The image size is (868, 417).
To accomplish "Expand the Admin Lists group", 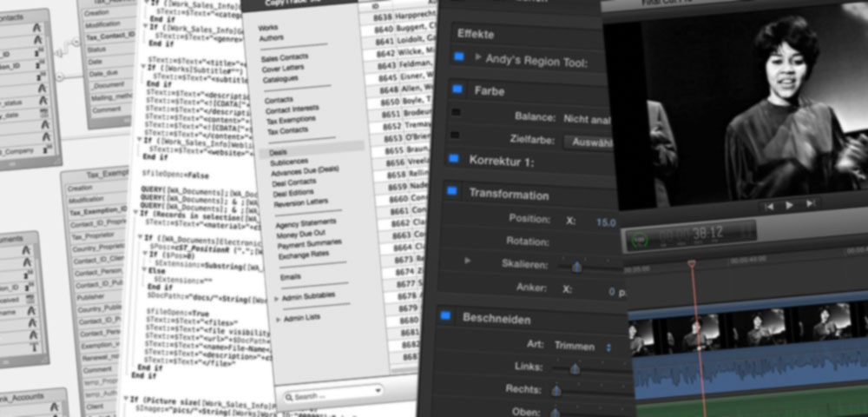I will coord(279,320).
